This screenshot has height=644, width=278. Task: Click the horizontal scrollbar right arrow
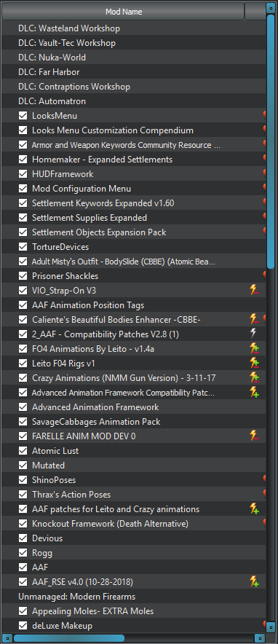[260, 638]
